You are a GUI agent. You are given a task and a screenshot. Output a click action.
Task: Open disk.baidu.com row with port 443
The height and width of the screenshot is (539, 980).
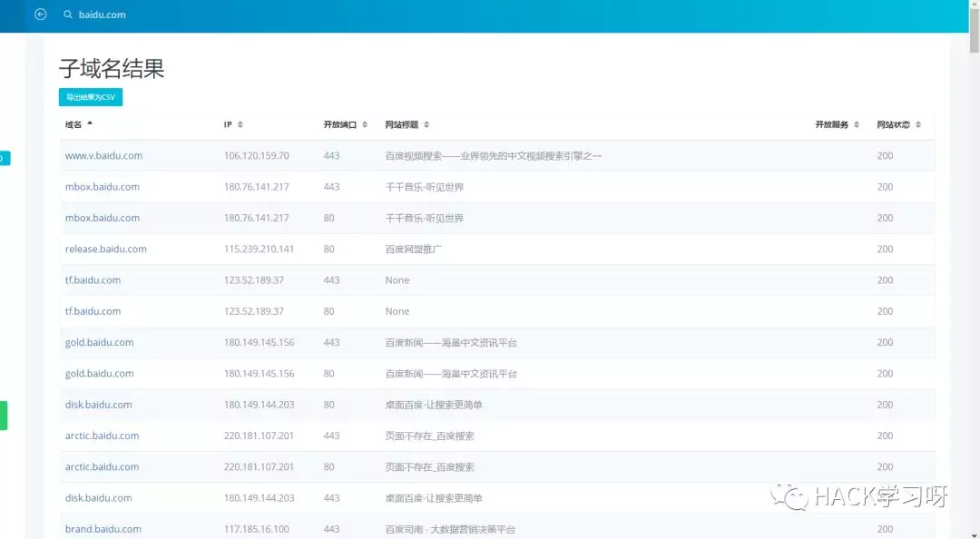pos(99,498)
